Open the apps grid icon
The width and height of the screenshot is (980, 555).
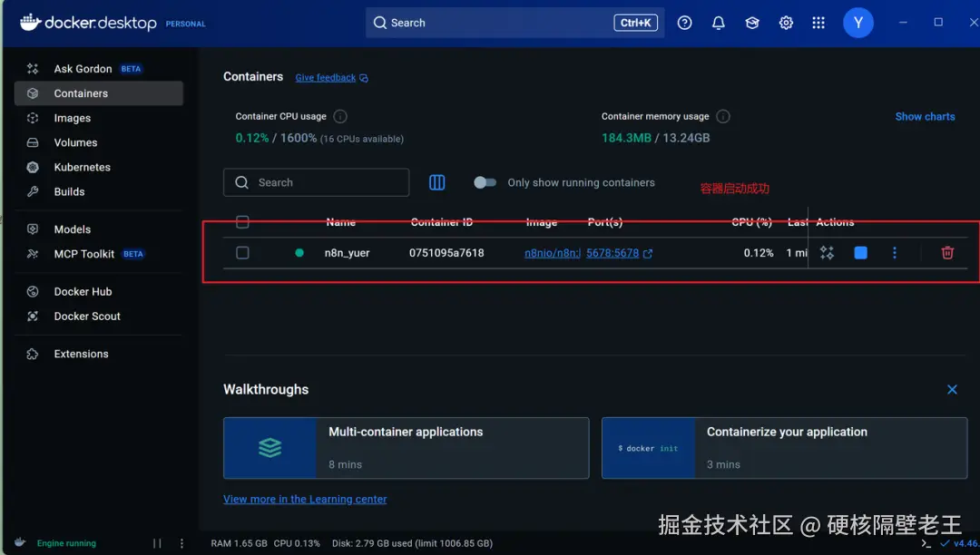[818, 23]
